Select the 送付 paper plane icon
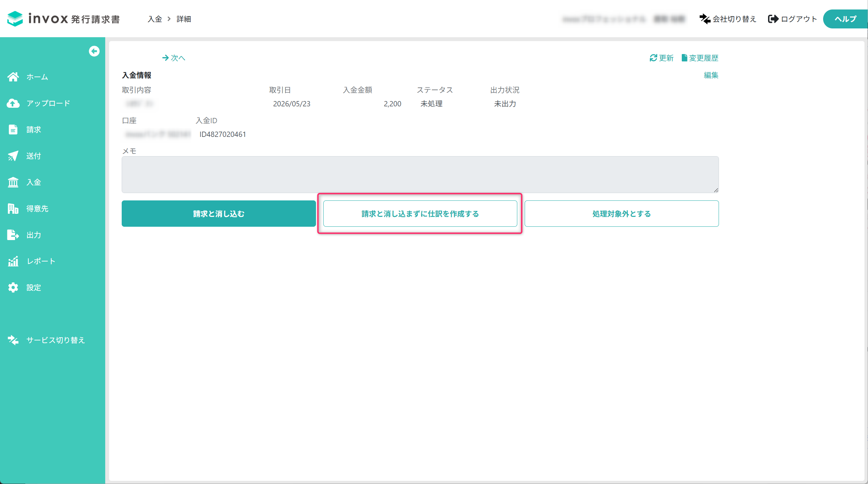This screenshot has height=484, width=868. click(13, 156)
